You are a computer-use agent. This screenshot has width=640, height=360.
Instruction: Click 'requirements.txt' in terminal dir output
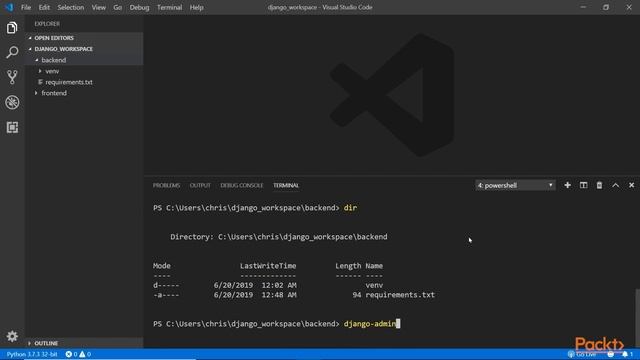400,295
